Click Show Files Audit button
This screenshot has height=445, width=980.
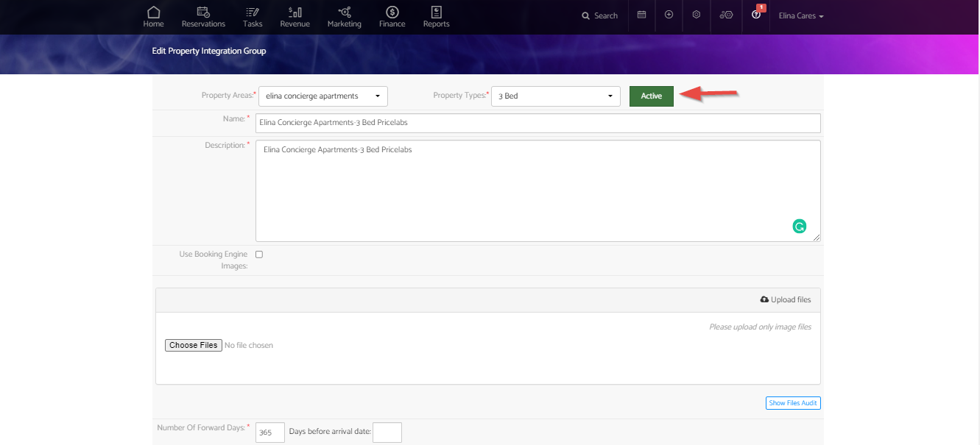coord(793,403)
